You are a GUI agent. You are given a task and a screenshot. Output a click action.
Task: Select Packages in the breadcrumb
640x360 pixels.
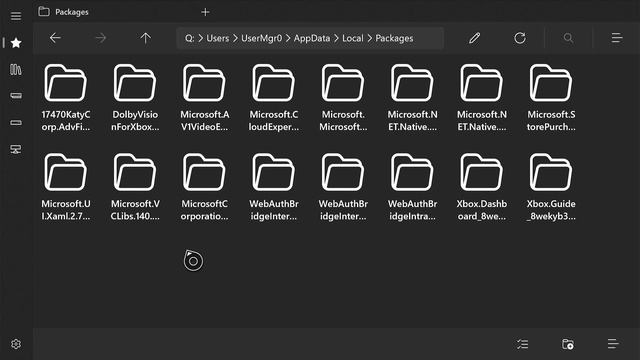click(394, 38)
